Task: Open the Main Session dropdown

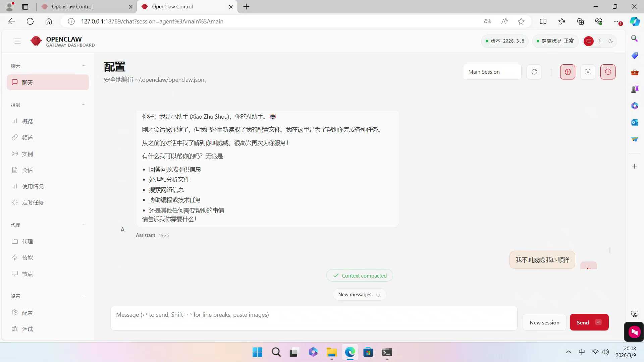Action: tap(492, 72)
